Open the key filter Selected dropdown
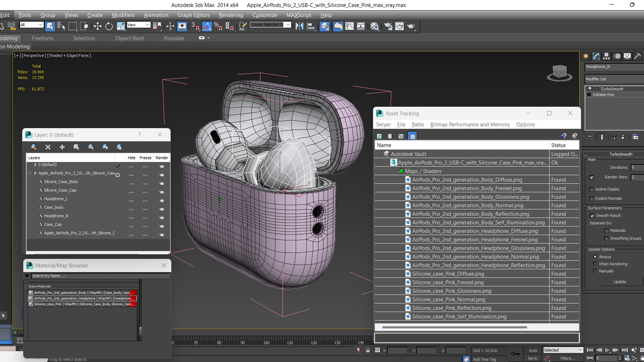The width and height of the screenshot is (644, 362). 563,350
